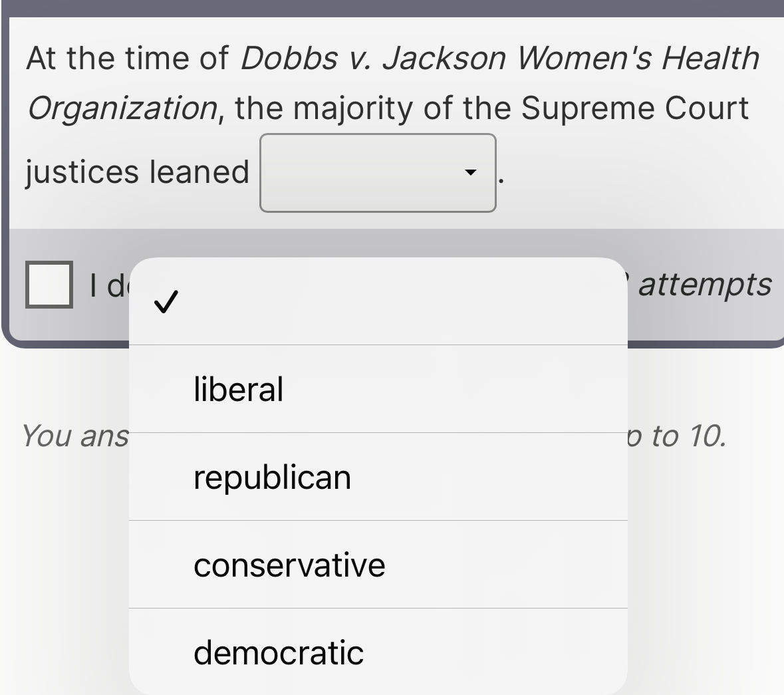Image resolution: width=784 pixels, height=695 pixels.
Task: Click the "to 10" attempts counter text
Action: tap(685, 436)
